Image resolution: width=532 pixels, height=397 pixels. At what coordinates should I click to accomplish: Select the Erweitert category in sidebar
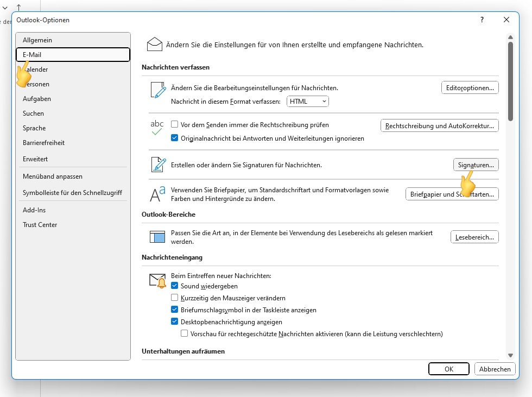(35, 159)
